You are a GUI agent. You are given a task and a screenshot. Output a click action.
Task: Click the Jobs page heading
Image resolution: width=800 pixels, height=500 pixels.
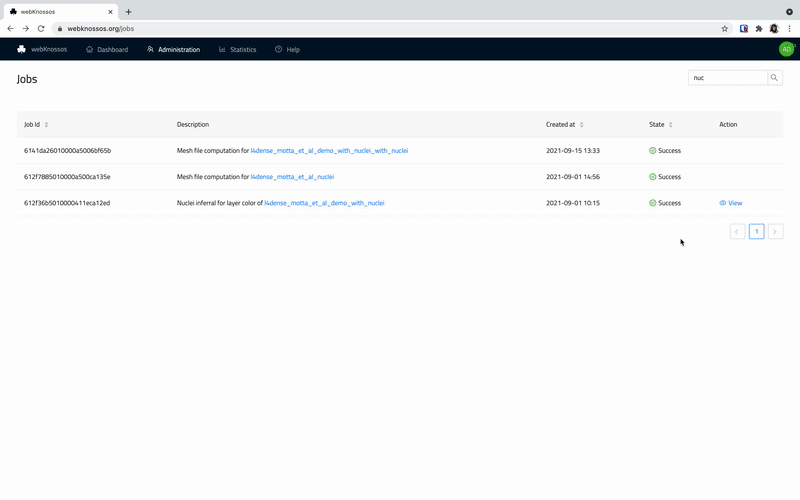[27, 79]
